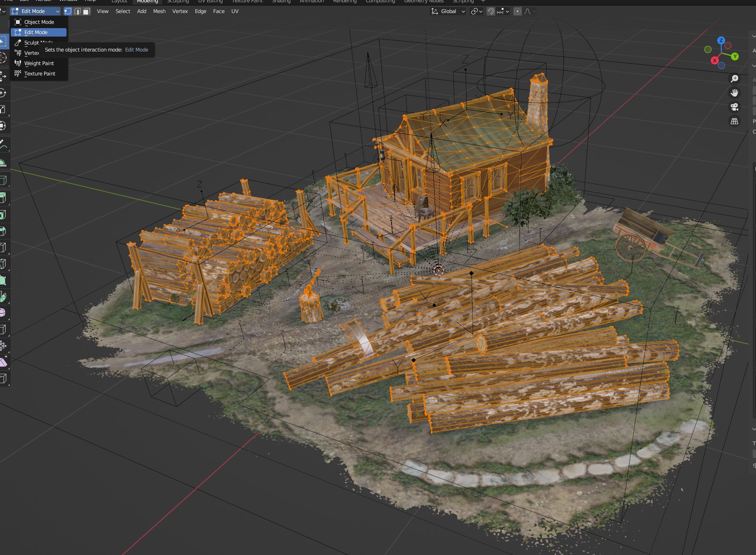Choose Object Mode from mode list
This screenshot has height=555, width=756.
click(x=39, y=22)
